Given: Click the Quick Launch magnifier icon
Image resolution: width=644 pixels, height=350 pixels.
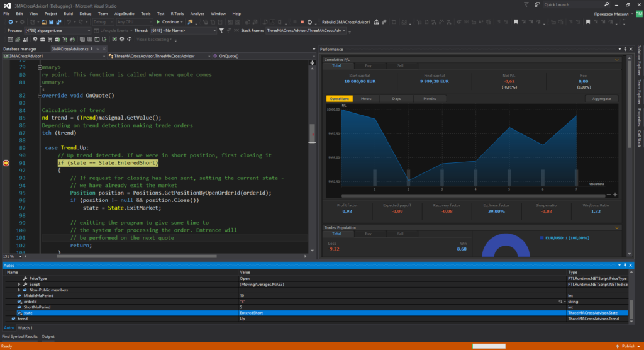Looking at the screenshot, I should click(x=608, y=4).
